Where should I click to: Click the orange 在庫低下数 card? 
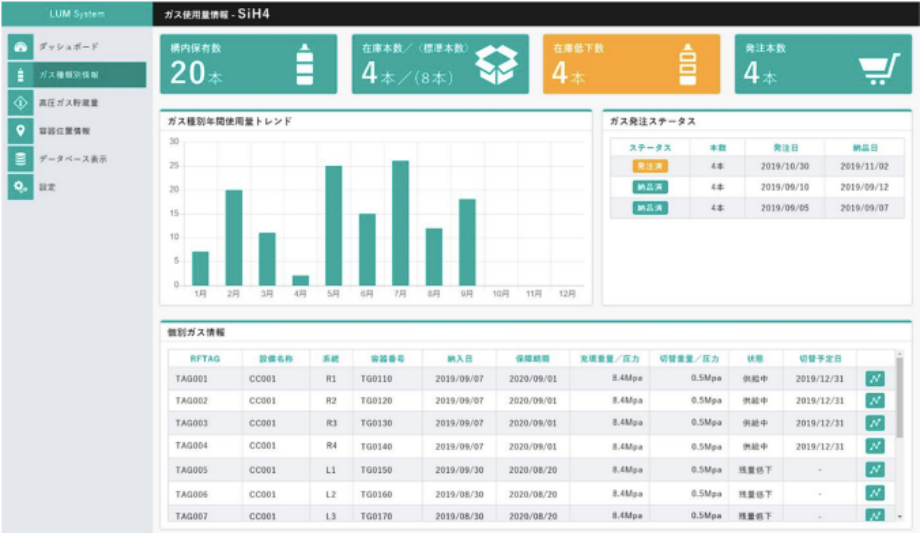tap(630, 65)
